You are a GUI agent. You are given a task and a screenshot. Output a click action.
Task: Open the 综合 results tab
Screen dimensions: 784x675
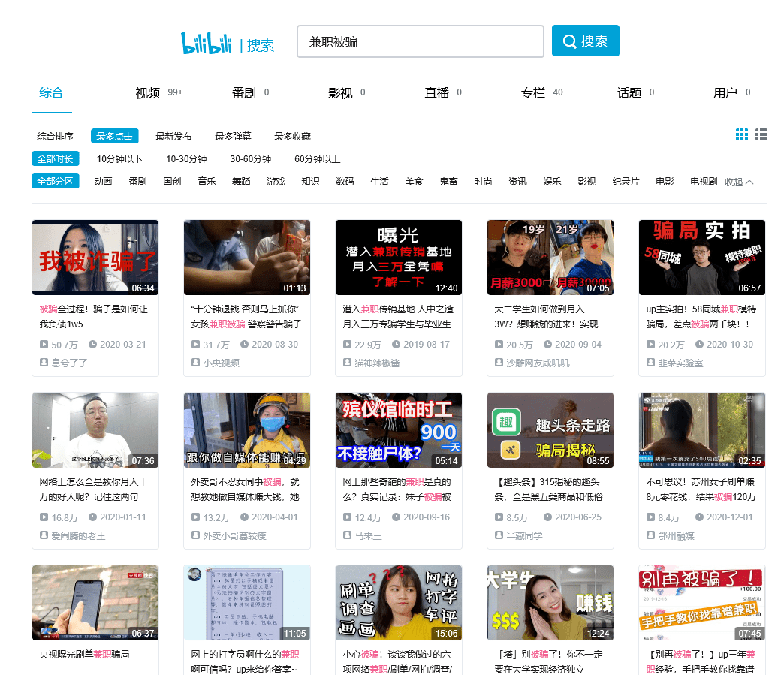click(52, 92)
